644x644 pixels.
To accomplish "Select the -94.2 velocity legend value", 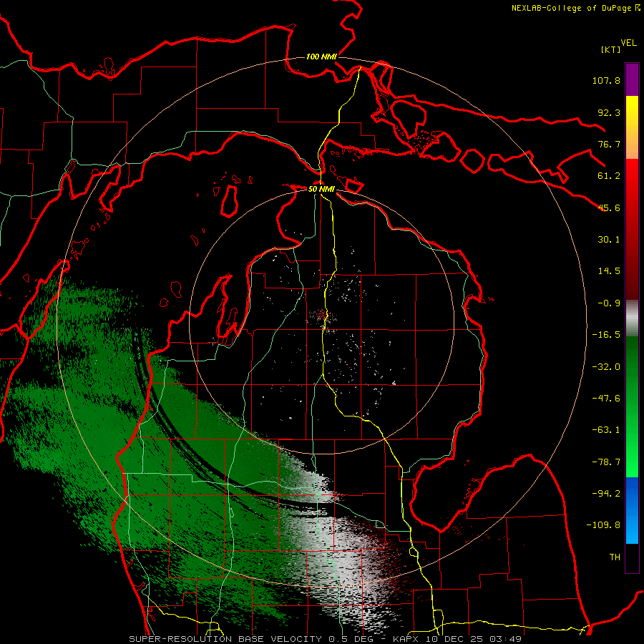I will [606, 494].
